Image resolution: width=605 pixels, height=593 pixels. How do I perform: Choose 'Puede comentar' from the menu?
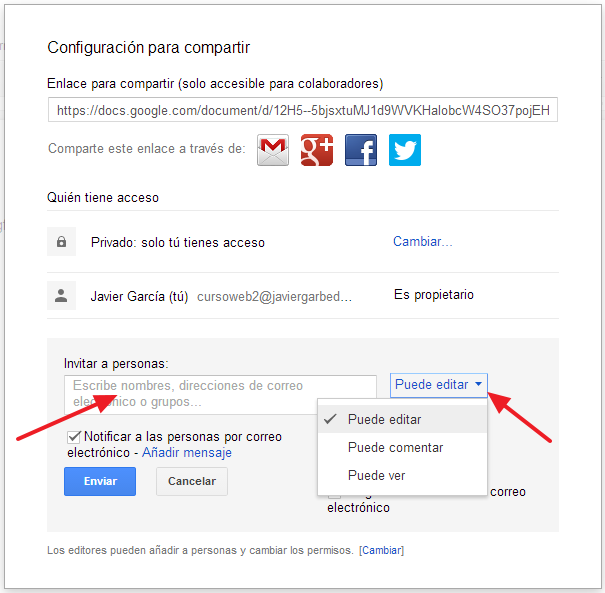point(395,448)
